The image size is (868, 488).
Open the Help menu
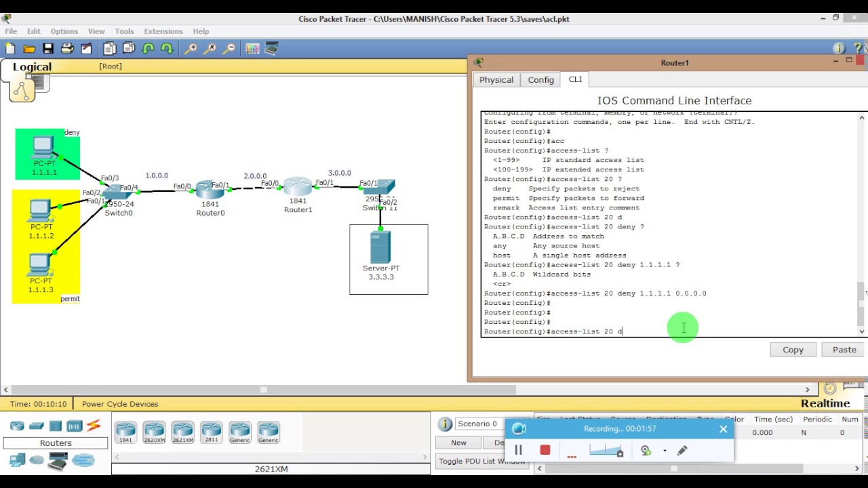(201, 31)
